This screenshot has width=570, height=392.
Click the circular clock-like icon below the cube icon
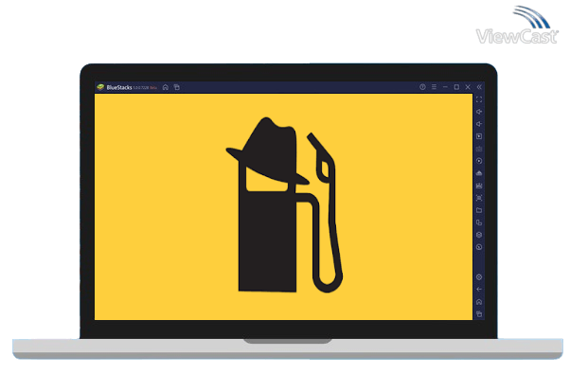coord(479,247)
